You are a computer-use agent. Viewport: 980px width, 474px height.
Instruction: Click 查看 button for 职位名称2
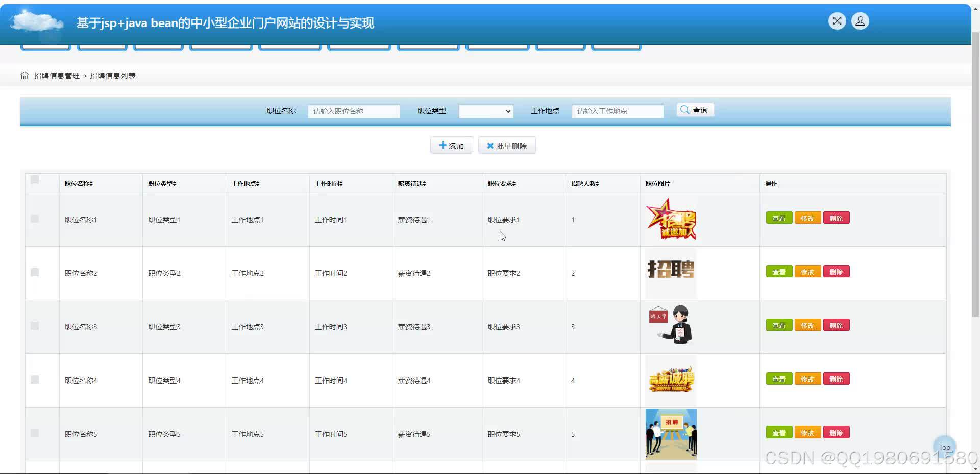tap(779, 272)
